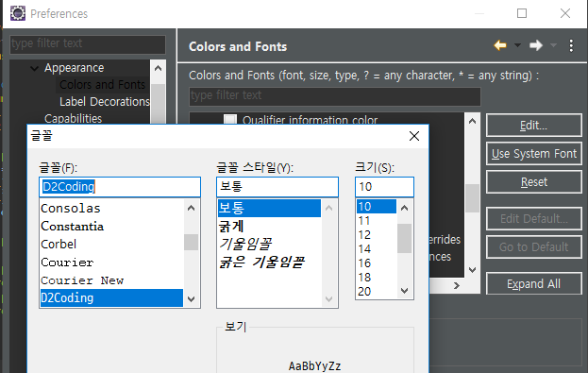Select Courier in the font list
The width and height of the screenshot is (588, 373).
pos(111,263)
